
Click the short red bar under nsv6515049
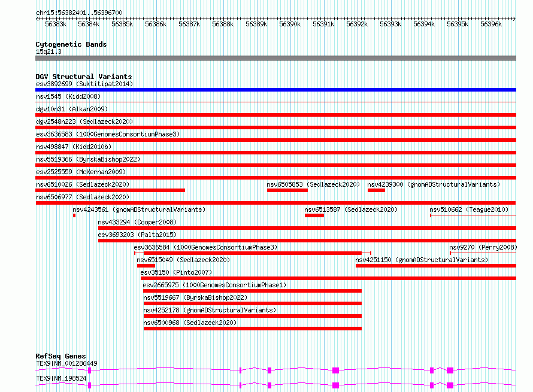click(146, 266)
